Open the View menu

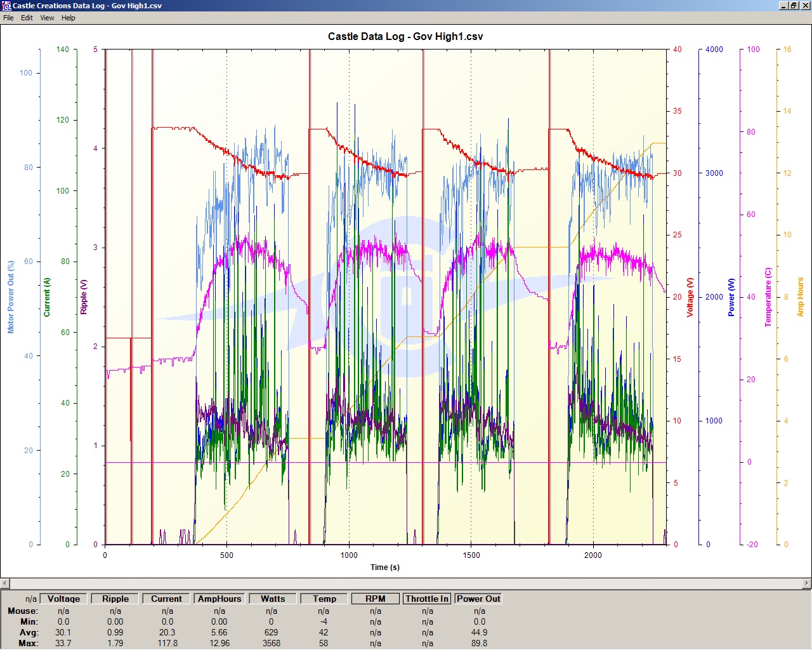point(47,18)
